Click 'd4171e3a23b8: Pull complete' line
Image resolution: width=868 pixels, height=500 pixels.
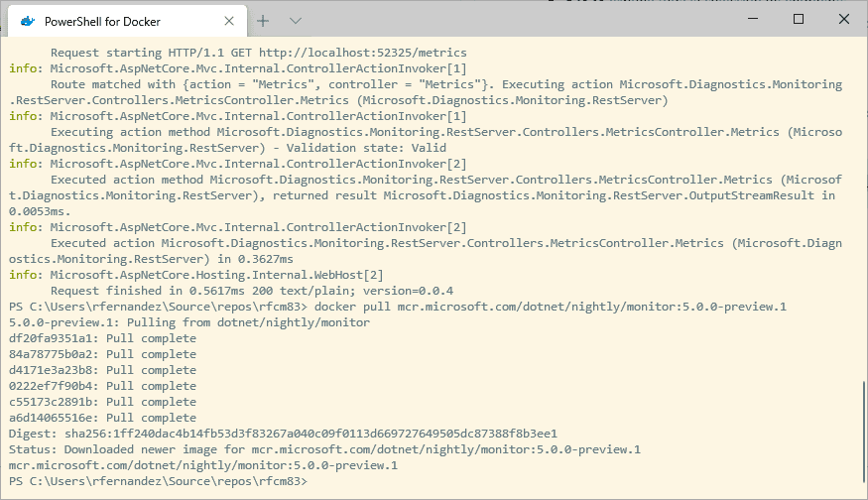(x=102, y=370)
